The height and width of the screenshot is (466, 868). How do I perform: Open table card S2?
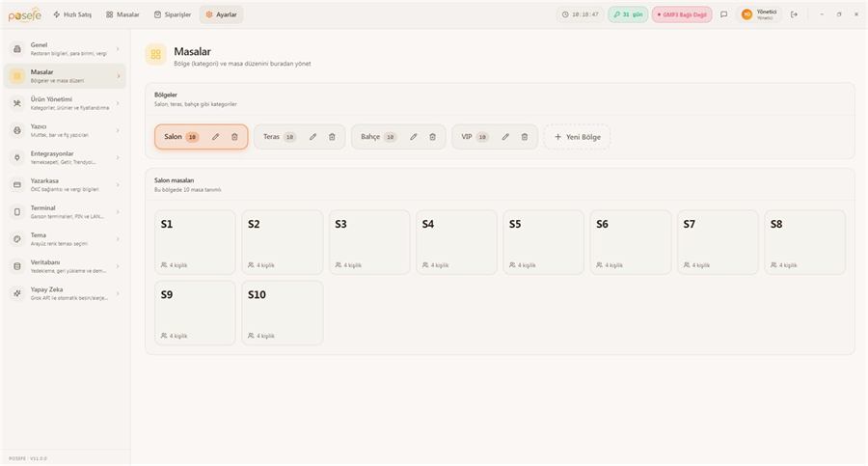[x=283, y=242]
